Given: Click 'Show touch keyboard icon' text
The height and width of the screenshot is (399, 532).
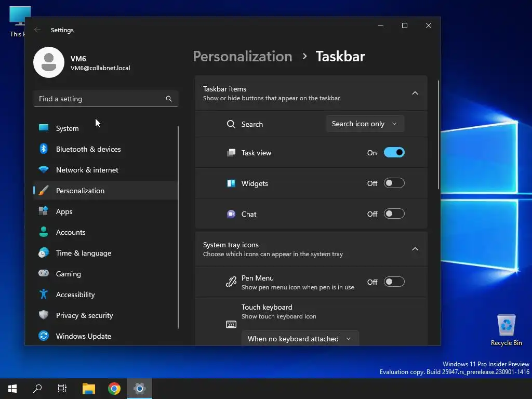Looking at the screenshot, I should point(278,316).
